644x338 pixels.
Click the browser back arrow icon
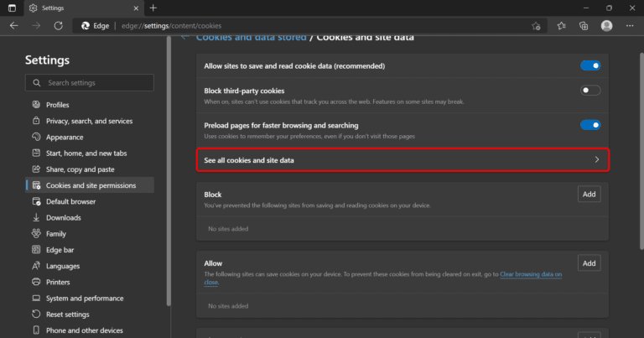tap(13, 26)
